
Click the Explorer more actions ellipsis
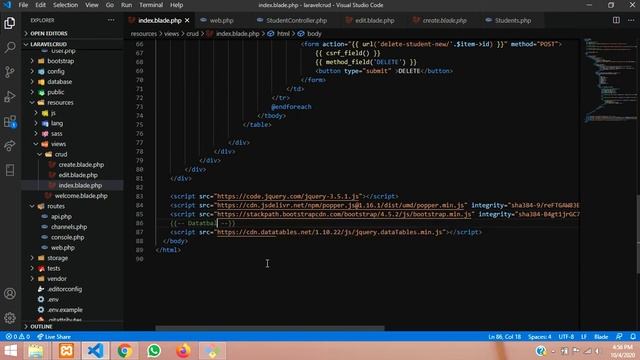click(x=111, y=20)
